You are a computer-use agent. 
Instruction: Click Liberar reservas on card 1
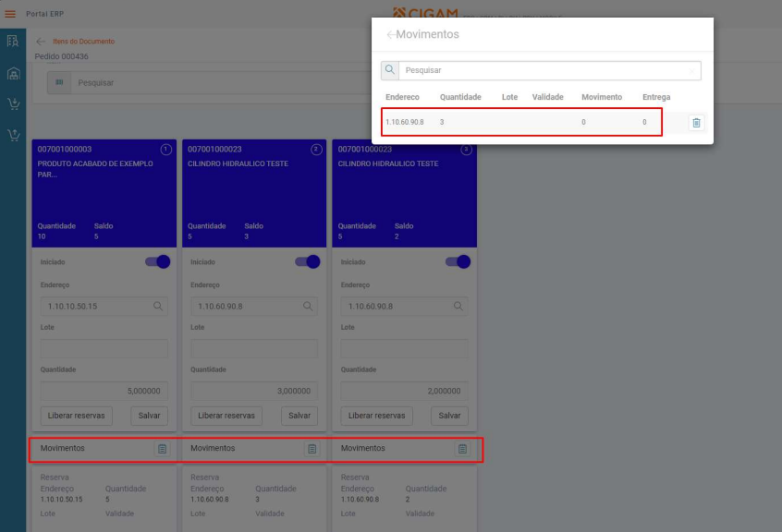pos(77,416)
